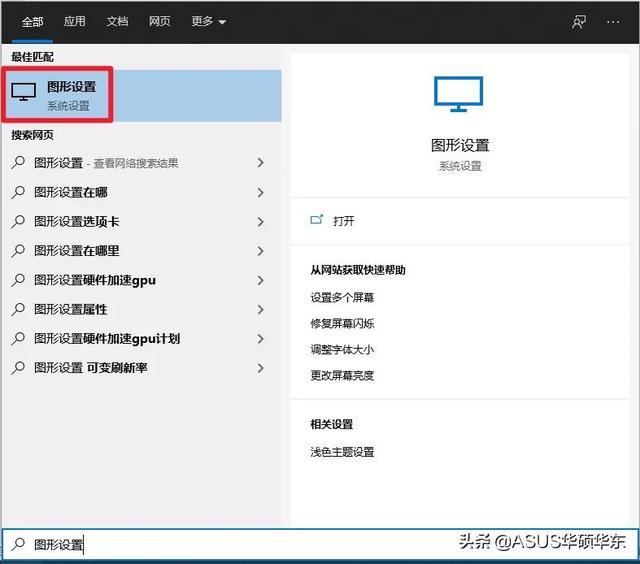Open the 更多 dropdown menu
This screenshot has width=640, height=564.
(x=209, y=21)
